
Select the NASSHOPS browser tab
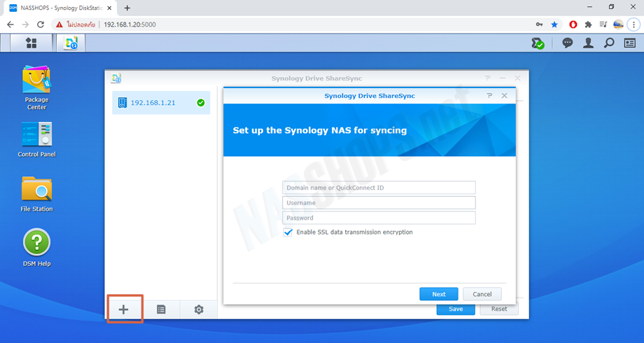point(60,8)
